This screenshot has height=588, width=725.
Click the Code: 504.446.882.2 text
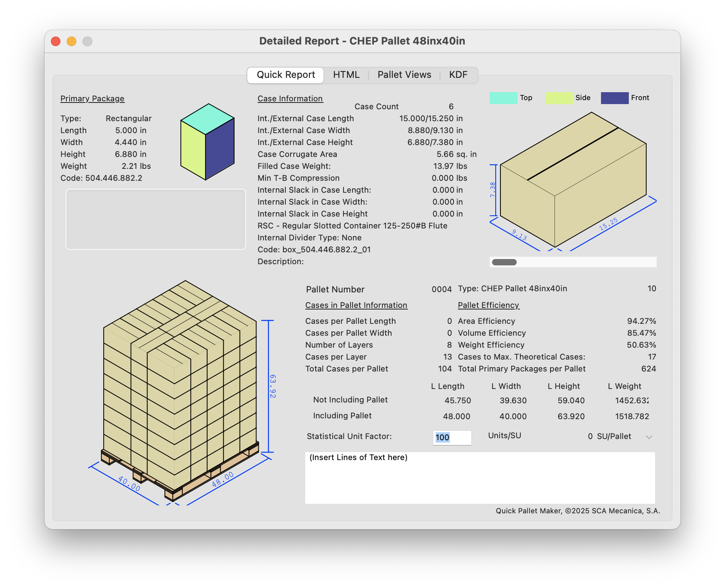click(x=101, y=178)
